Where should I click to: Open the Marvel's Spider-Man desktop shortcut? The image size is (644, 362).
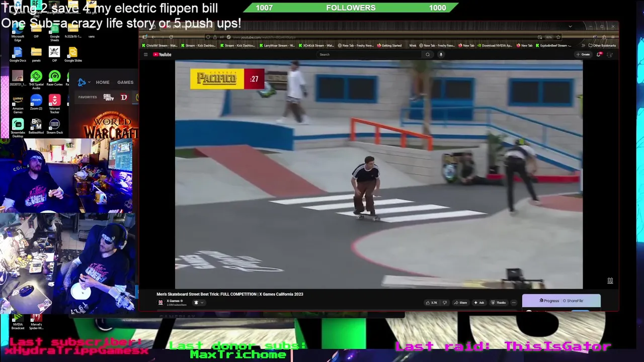(x=36, y=322)
